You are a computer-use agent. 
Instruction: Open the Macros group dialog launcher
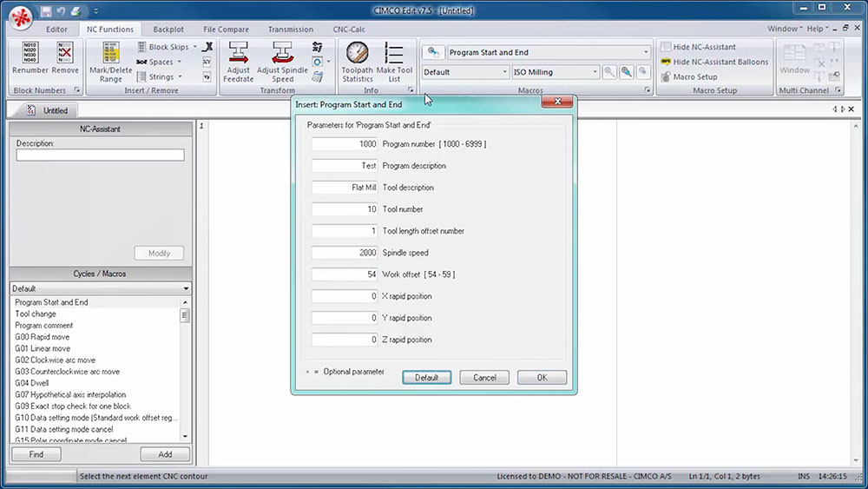click(x=648, y=90)
